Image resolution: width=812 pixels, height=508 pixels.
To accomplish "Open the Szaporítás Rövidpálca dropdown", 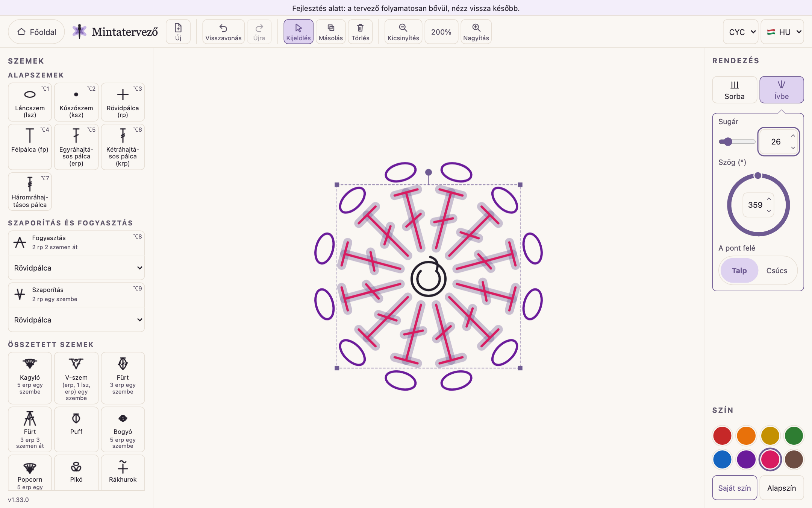I will coord(76,320).
